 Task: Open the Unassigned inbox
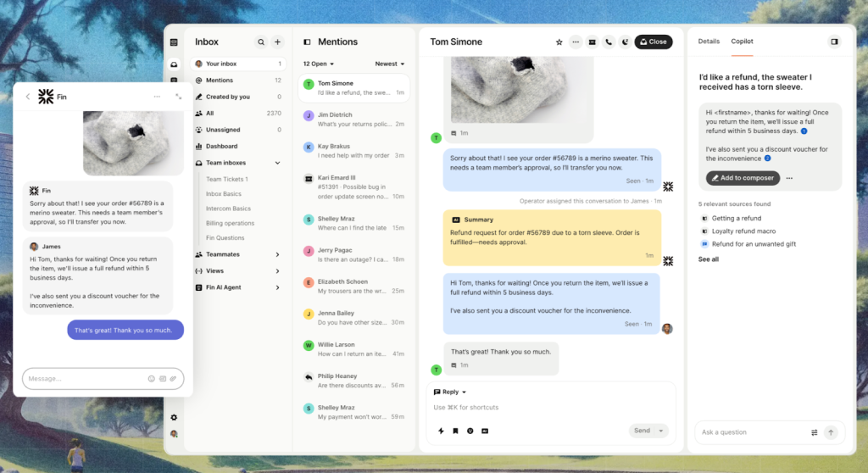pyautogui.click(x=238, y=131)
